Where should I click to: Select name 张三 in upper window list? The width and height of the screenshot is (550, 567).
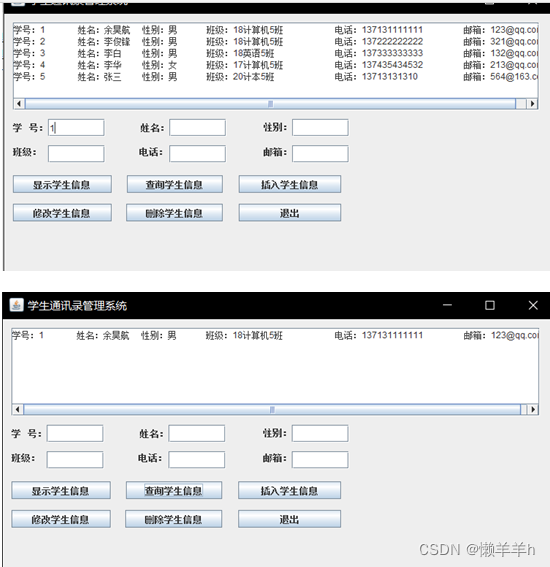click(112, 77)
